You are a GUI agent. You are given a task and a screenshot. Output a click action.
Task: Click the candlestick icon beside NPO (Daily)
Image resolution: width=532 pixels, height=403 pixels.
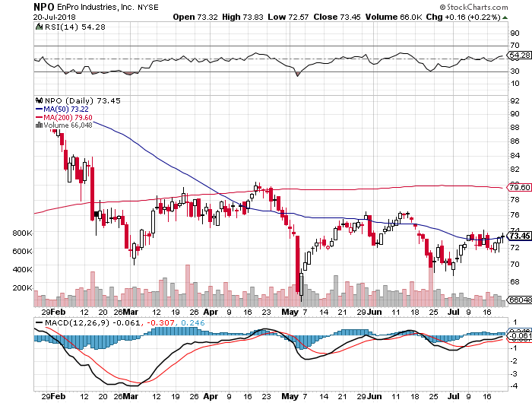point(39,100)
